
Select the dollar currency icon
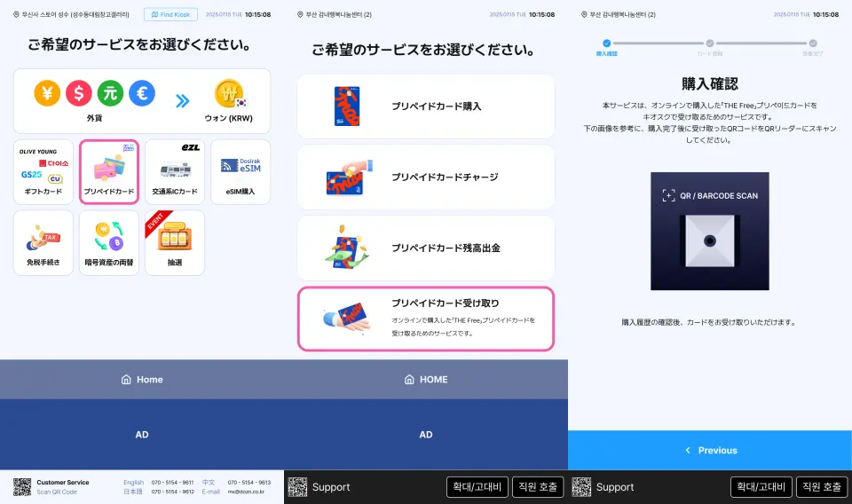click(x=79, y=93)
